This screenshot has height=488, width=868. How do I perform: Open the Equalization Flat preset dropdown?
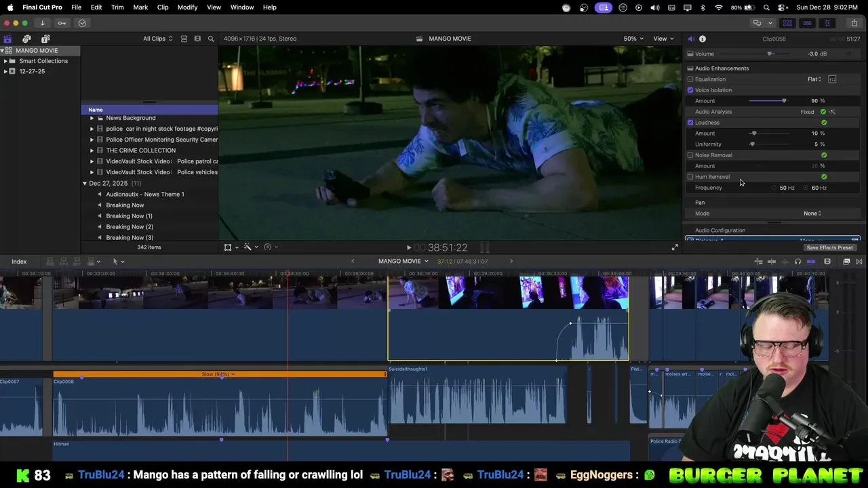coord(814,79)
